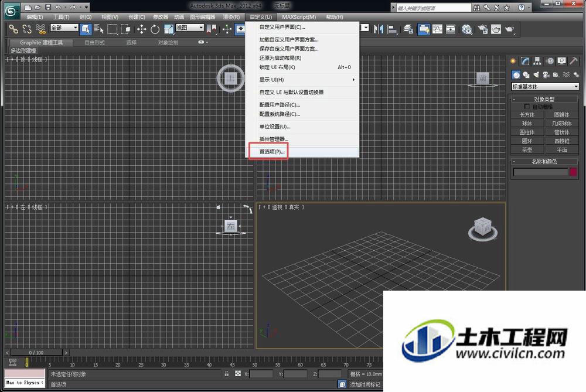Click the 平面 primitive button
This screenshot has height=392, width=586.
(561, 150)
